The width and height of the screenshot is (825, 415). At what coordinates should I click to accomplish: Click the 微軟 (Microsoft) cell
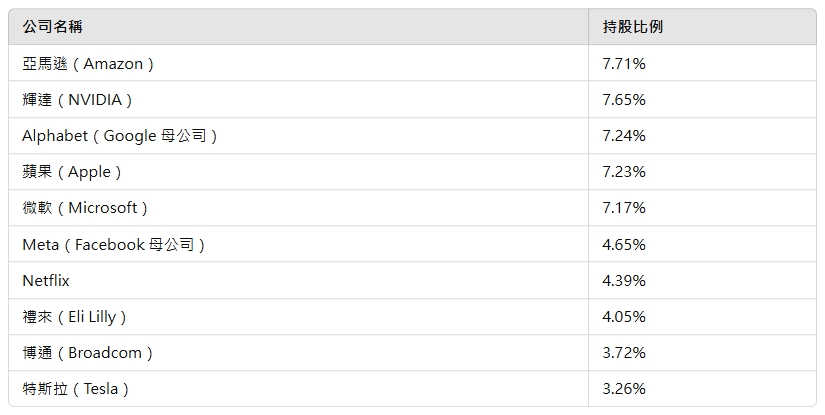click(x=85, y=207)
